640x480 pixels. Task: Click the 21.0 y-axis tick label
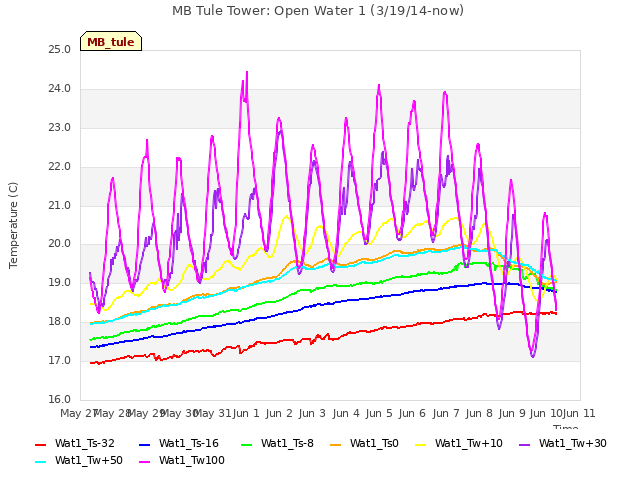click(60, 205)
